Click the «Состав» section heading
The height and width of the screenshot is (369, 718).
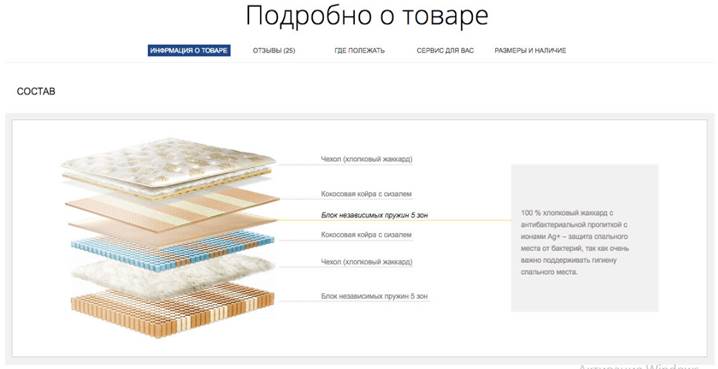tap(36, 92)
